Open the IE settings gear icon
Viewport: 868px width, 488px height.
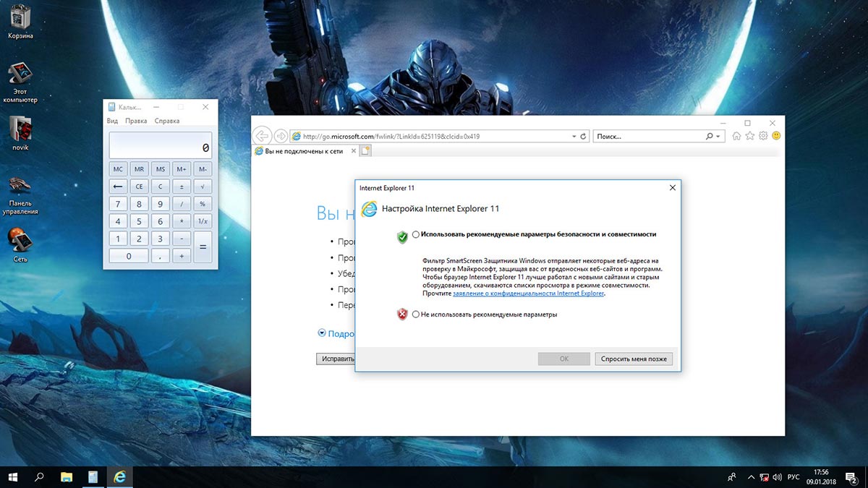click(763, 136)
